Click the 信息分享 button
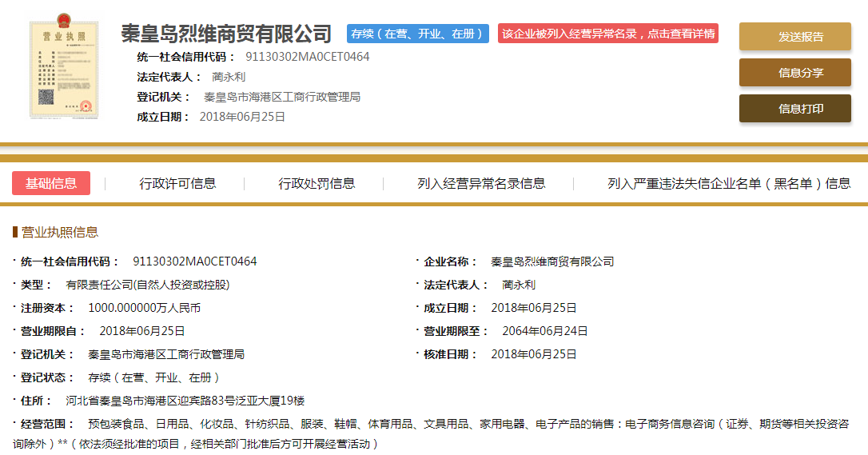Viewport: 868px width, 455px height. point(794,73)
